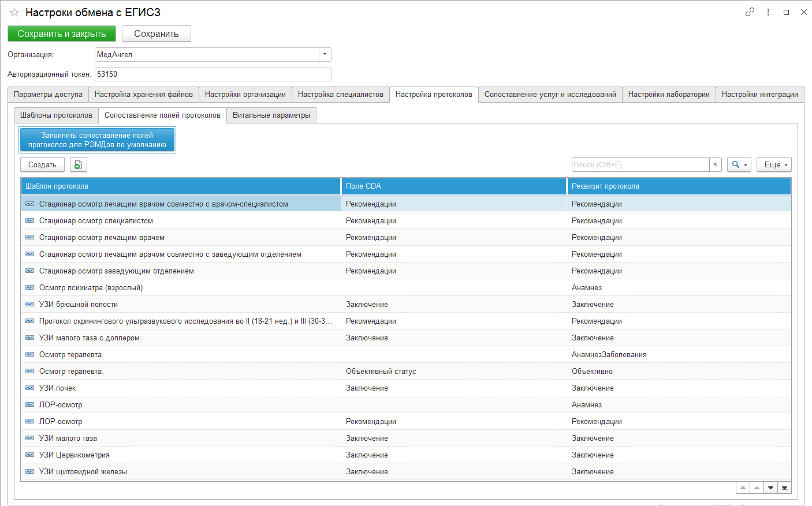Clear the search field with the x icon
This screenshot has height=506, width=812.
(x=715, y=164)
